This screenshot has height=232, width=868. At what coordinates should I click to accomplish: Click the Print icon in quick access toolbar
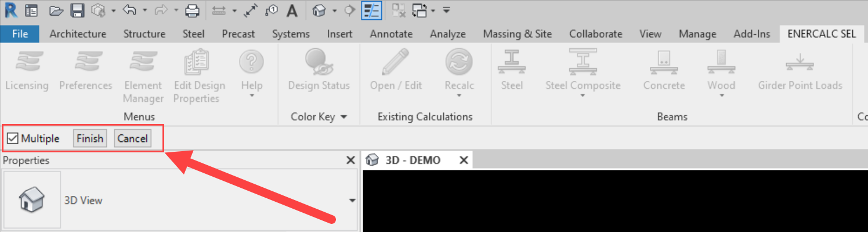[x=192, y=10]
